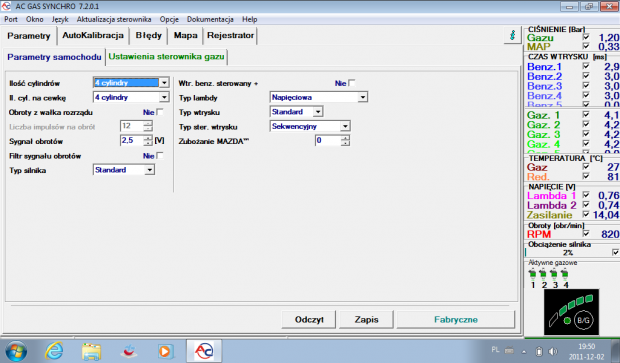This screenshot has width=620, height=363.
Task: Enable the Filtr sygnału obrotów checkbox
Action: [160, 156]
